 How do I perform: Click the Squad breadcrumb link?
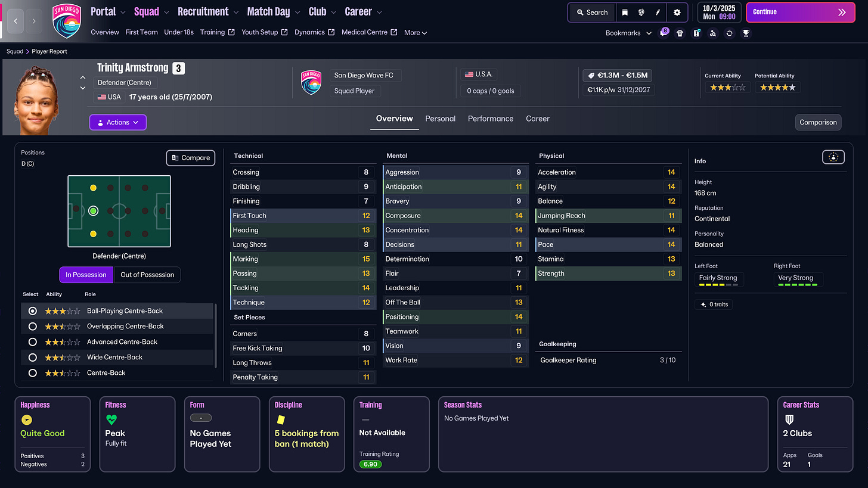(15, 51)
